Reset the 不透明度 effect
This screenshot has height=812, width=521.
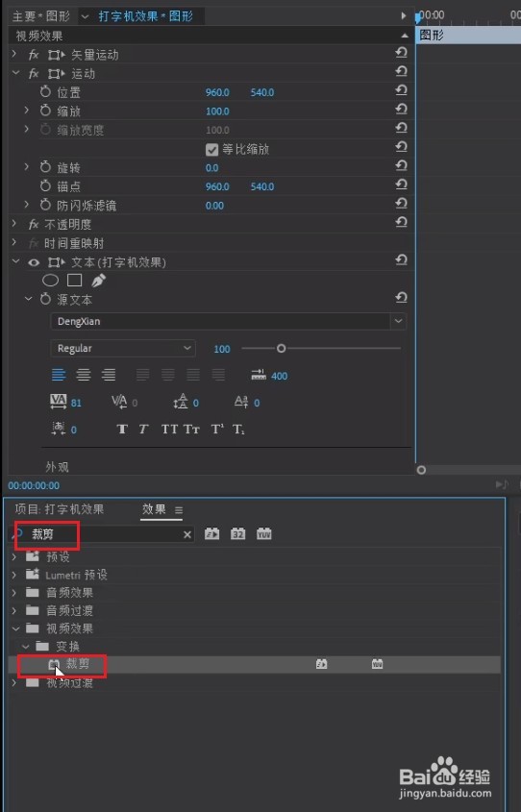(x=401, y=222)
